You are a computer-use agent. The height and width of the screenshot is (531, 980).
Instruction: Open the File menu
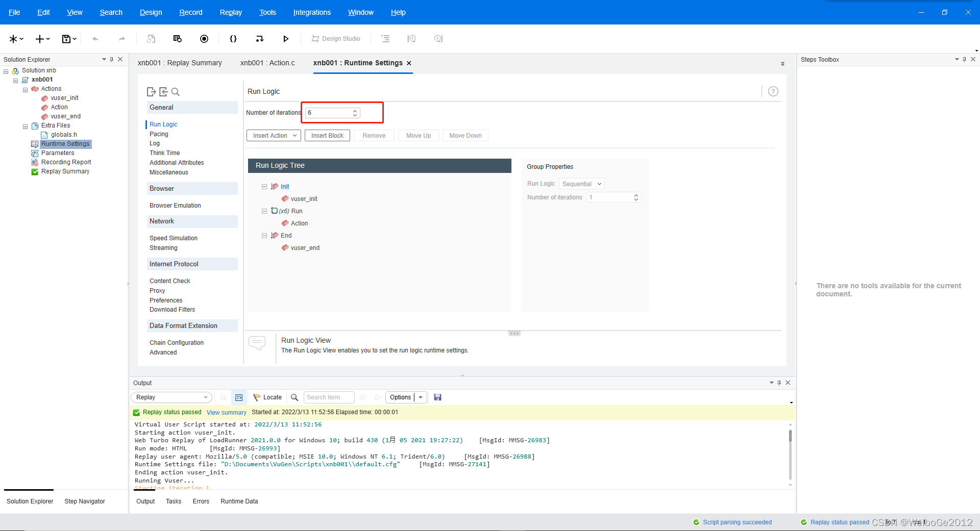point(14,12)
